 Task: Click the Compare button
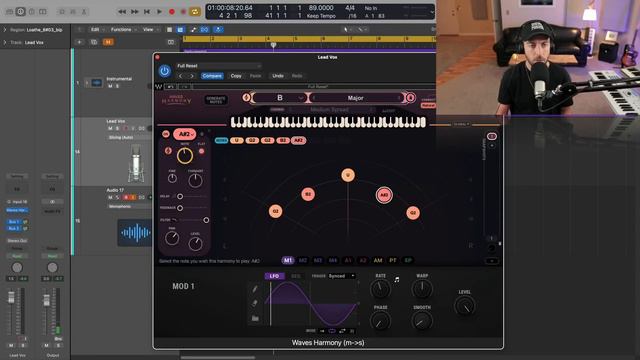212,76
